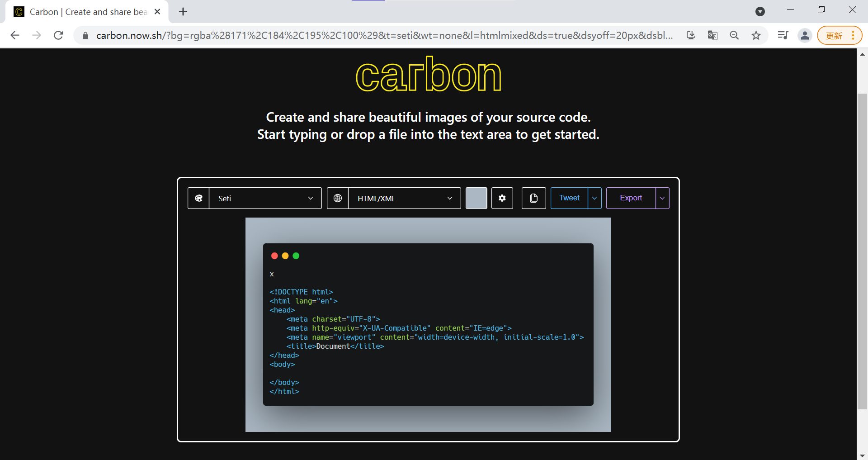868x460 pixels.
Task: Click the scrollbar up arrow
Action: (862, 54)
